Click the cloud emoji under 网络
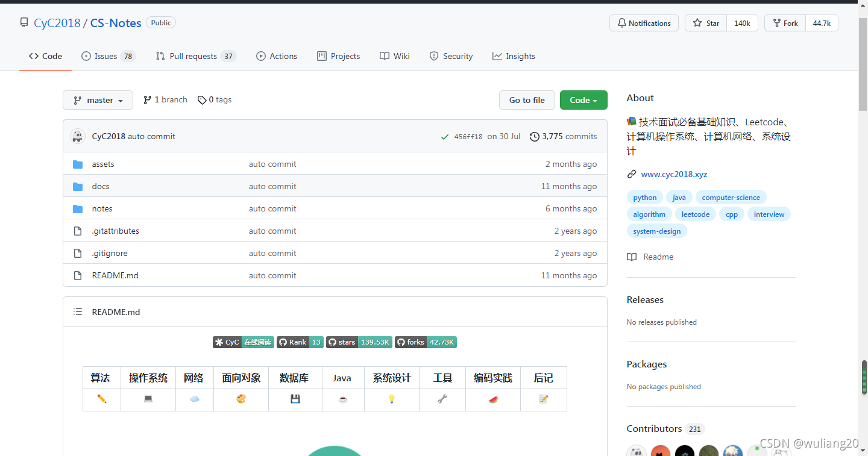The height and width of the screenshot is (456, 868). 194,399
